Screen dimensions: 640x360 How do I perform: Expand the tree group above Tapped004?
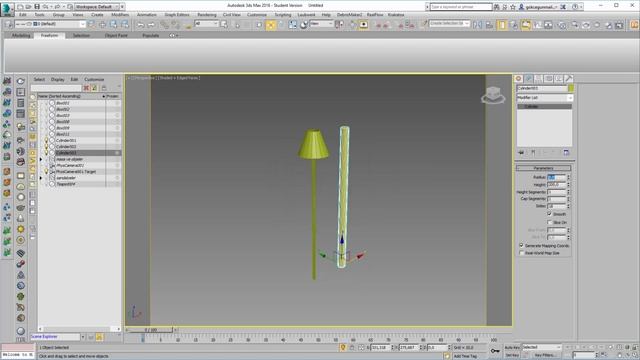pos(41,178)
